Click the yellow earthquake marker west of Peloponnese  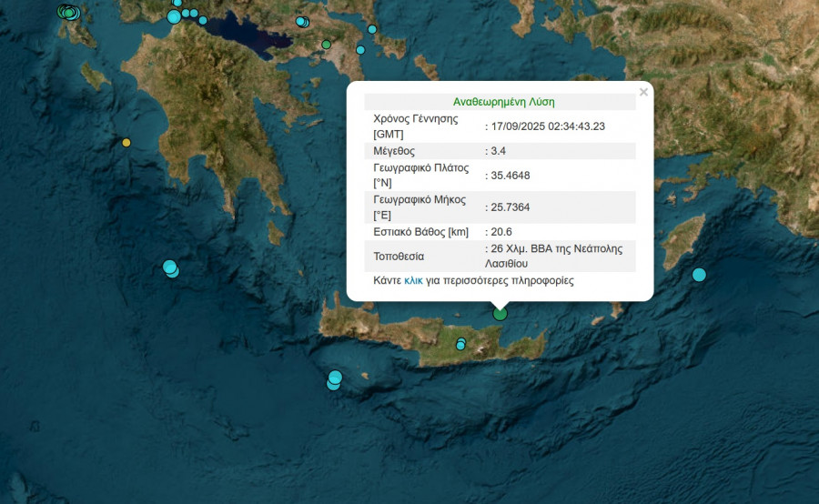point(126,143)
